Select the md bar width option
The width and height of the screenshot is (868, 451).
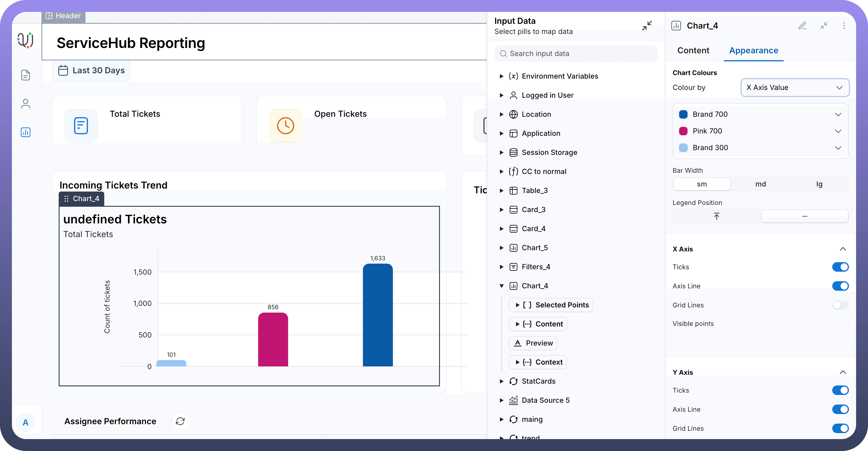[760, 184]
